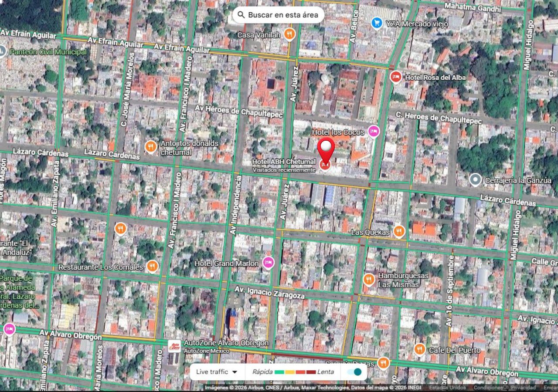
Task: Open the unlabeled pink hotel marker on Av Álvaro Obregón
Action: tap(9, 329)
